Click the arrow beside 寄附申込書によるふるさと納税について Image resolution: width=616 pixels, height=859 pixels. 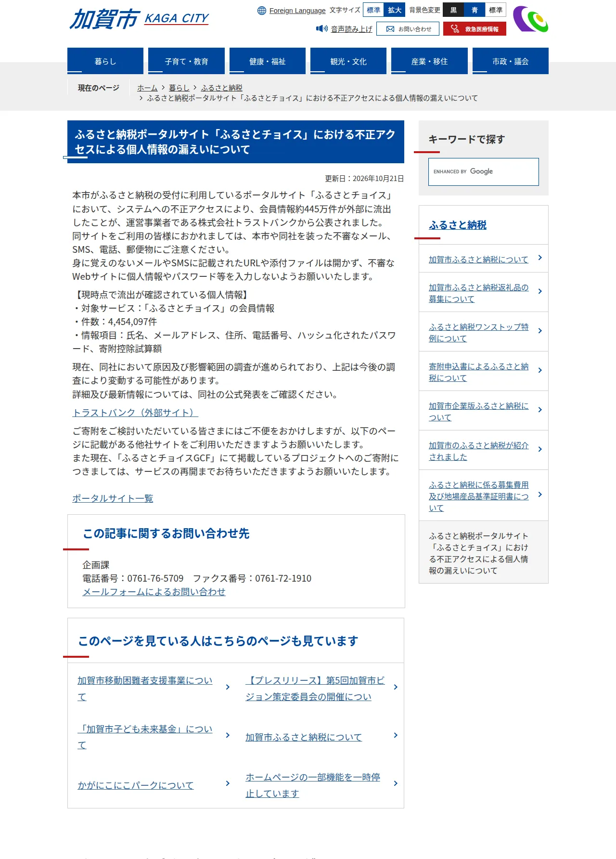tap(540, 370)
